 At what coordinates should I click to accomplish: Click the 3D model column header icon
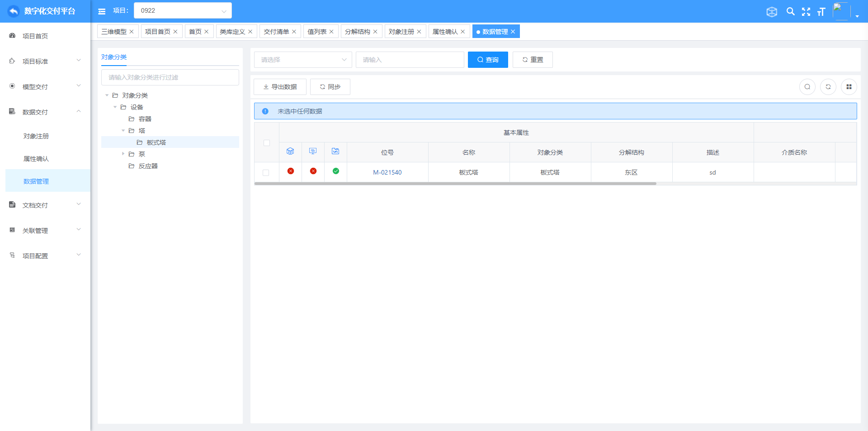tap(290, 151)
